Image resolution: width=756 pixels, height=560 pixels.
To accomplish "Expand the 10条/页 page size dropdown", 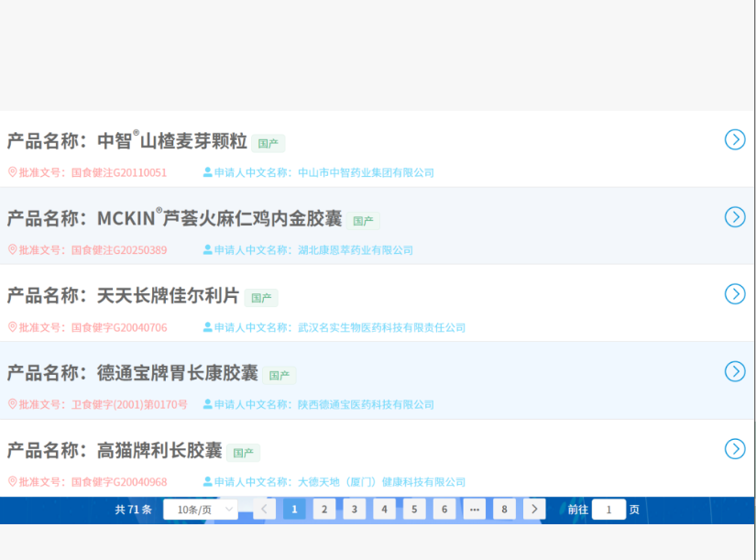I will 200,510.
